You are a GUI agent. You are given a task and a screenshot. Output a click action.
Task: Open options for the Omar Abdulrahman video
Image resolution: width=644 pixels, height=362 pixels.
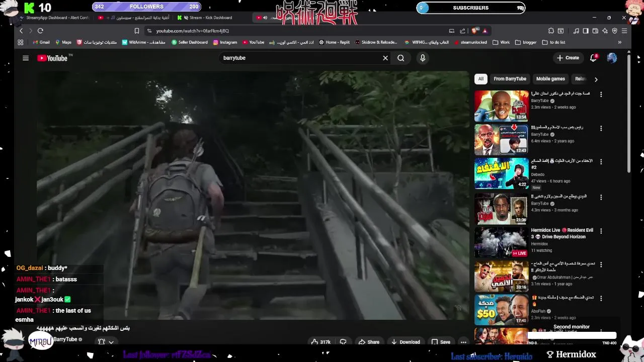[x=601, y=264]
